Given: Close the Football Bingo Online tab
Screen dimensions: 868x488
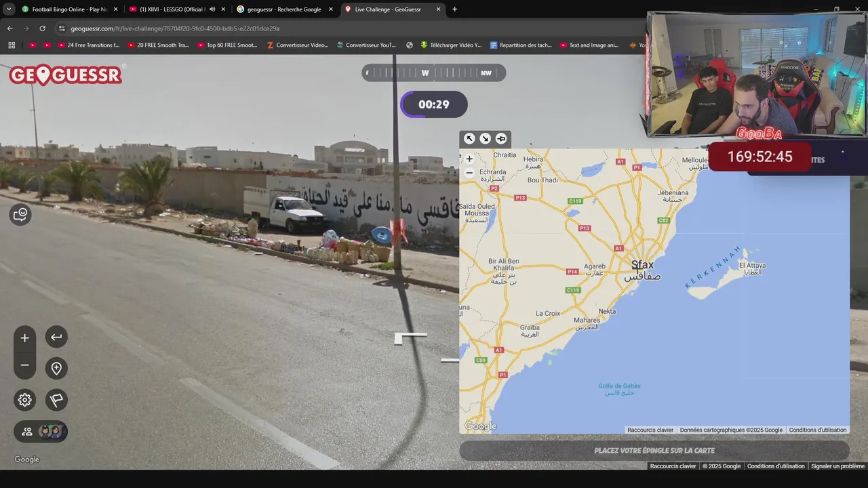Looking at the screenshot, I should click(x=115, y=9).
